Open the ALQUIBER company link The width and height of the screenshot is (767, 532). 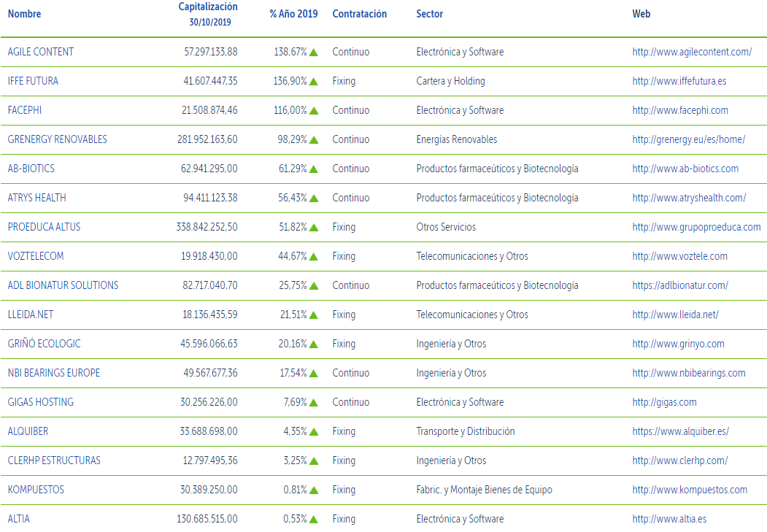click(28, 431)
